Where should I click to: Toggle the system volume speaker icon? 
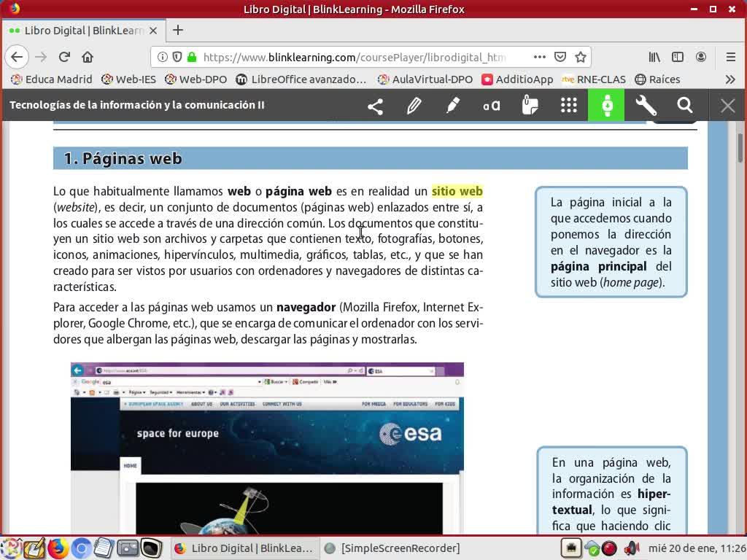(x=631, y=548)
